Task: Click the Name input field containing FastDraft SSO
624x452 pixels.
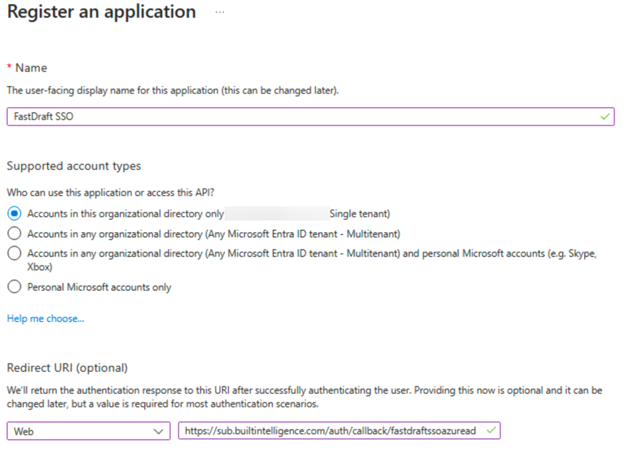Action: (x=310, y=117)
